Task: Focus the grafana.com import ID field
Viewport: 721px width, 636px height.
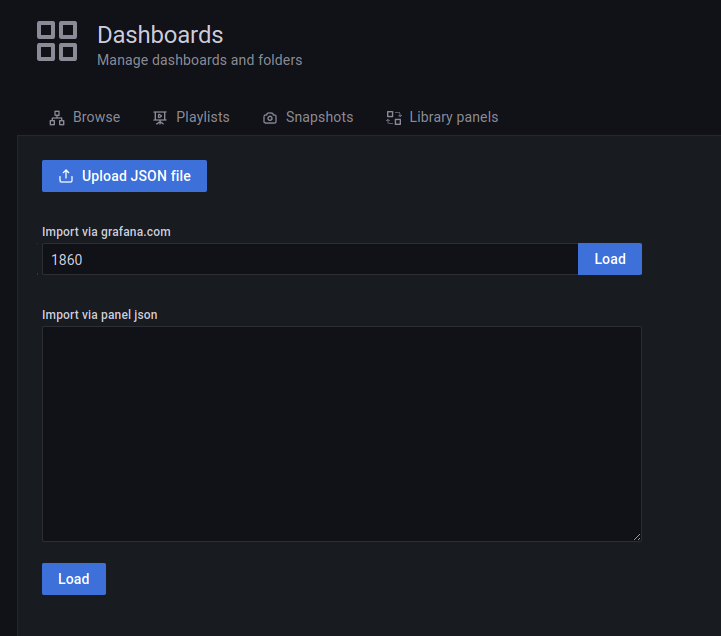Action: click(x=310, y=259)
